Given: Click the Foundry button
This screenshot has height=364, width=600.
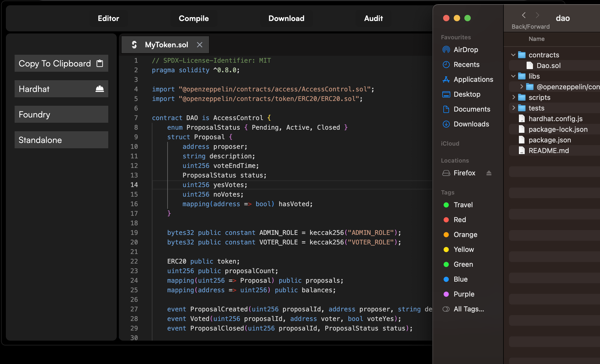Looking at the screenshot, I should coord(61,115).
